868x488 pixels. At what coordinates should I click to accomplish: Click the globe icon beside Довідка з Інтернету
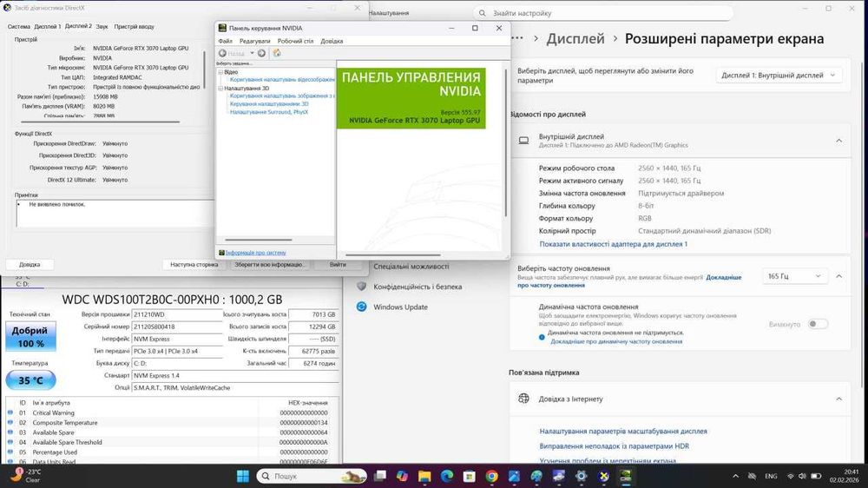(x=523, y=399)
